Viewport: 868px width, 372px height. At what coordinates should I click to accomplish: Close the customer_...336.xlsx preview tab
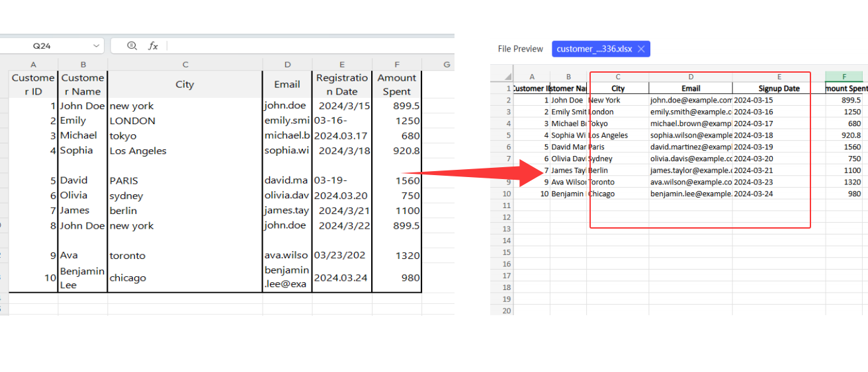click(x=641, y=49)
